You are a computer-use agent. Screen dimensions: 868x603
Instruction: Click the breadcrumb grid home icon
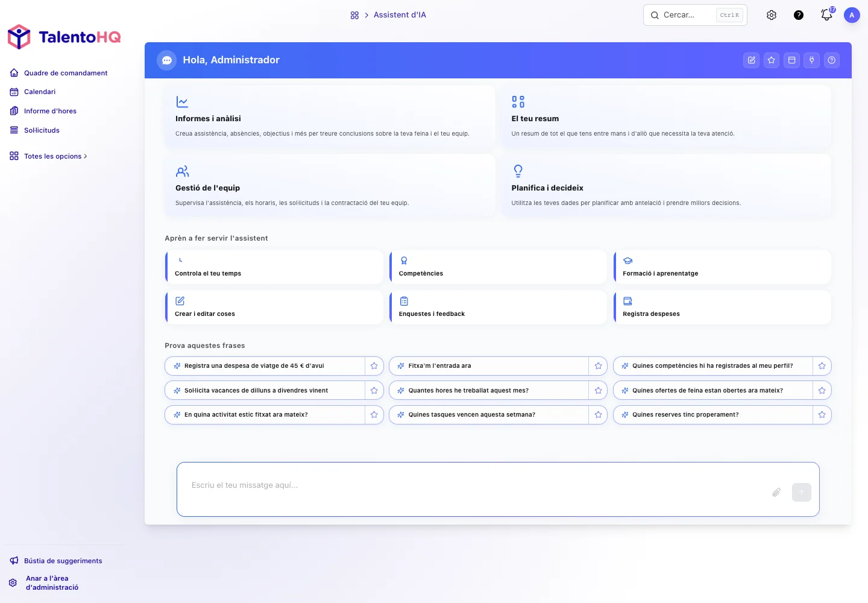(354, 15)
